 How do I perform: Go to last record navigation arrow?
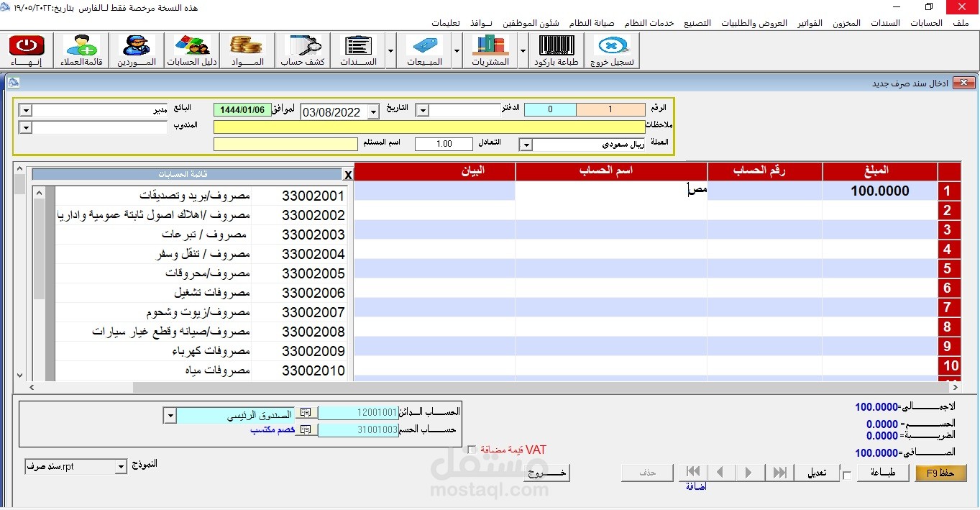779,473
